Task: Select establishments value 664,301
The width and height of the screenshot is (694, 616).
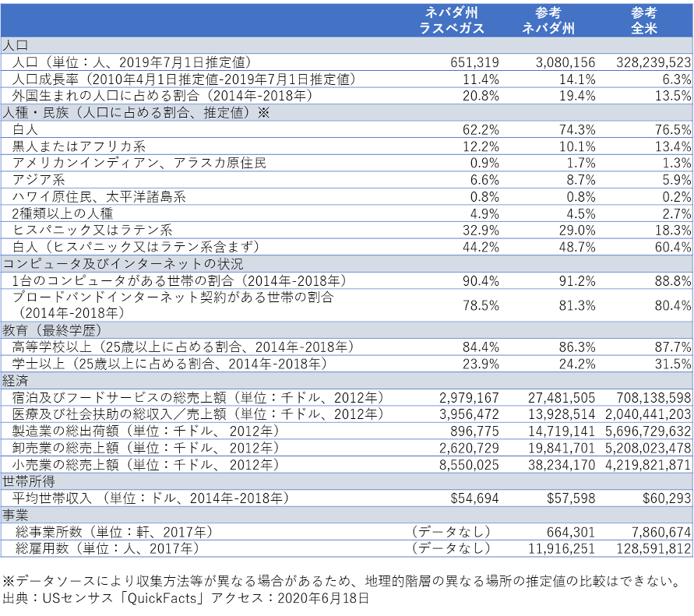Action: (571, 532)
